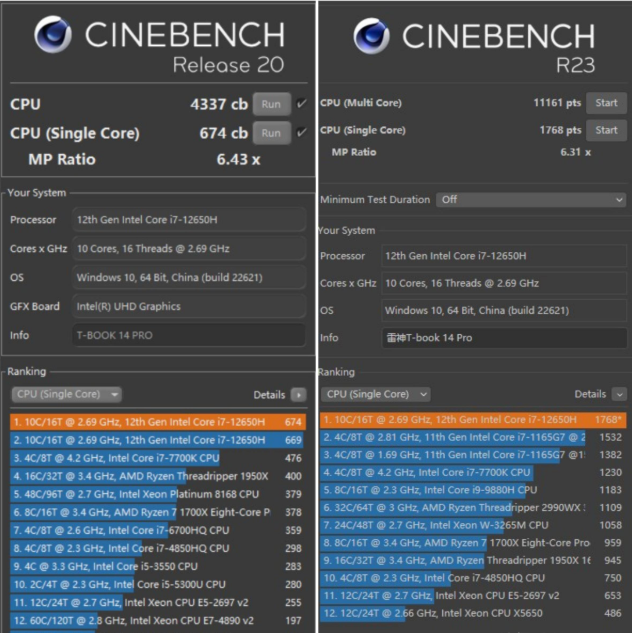Click R23 multi core score 11161 pts

pyautogui.click(x=557, y=103)
